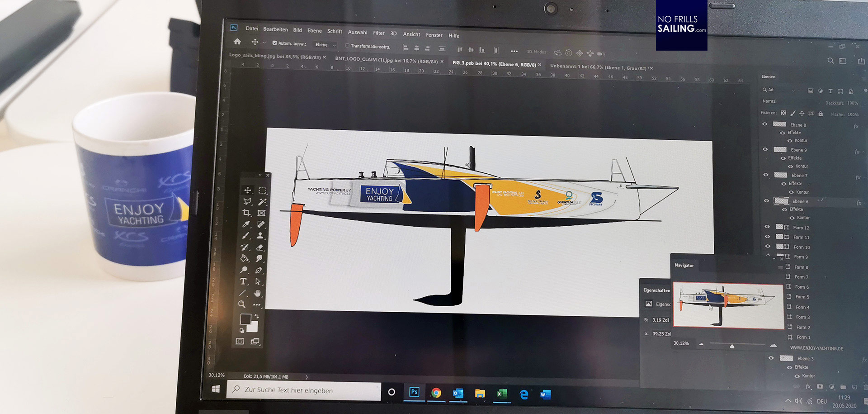Open the Bearbeiten menu

275,29
